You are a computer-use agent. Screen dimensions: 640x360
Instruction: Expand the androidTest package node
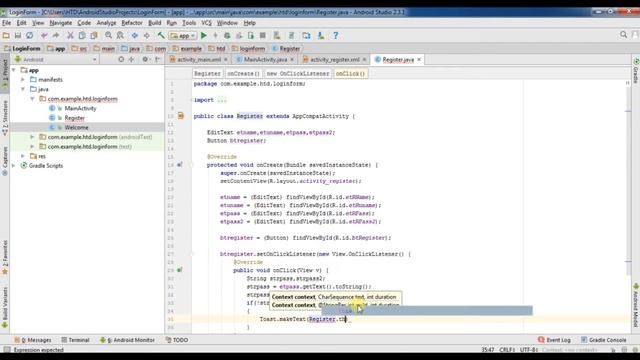coord(32,137)
